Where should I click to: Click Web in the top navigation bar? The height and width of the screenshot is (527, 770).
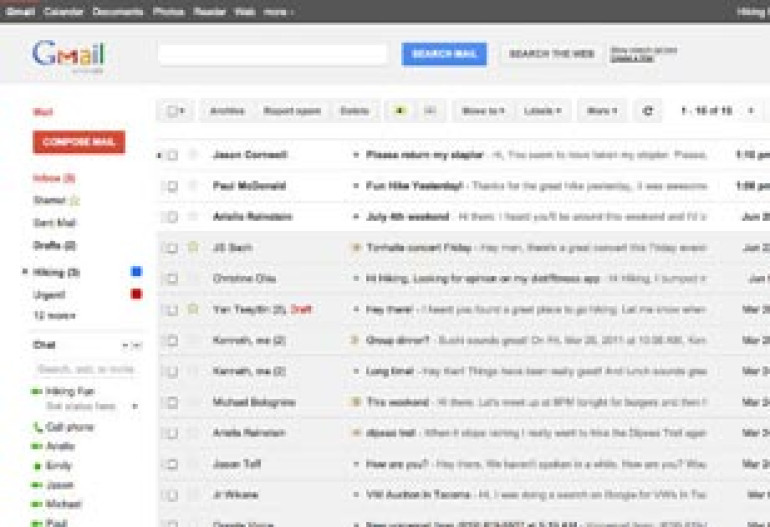245,11
